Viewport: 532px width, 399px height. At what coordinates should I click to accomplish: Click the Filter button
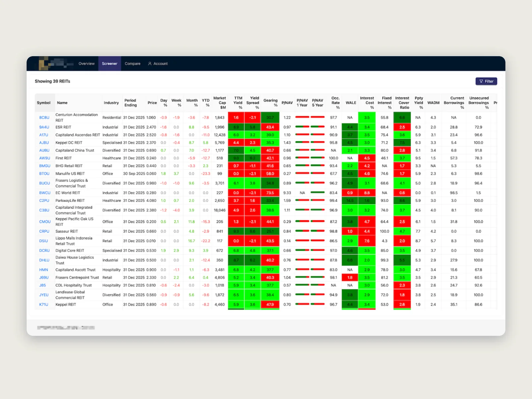tap(486, 81)
